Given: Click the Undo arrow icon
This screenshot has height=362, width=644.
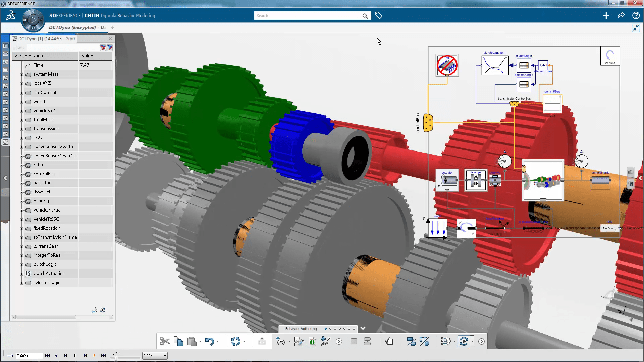Looking at the screenshot, I should [209, 341].
